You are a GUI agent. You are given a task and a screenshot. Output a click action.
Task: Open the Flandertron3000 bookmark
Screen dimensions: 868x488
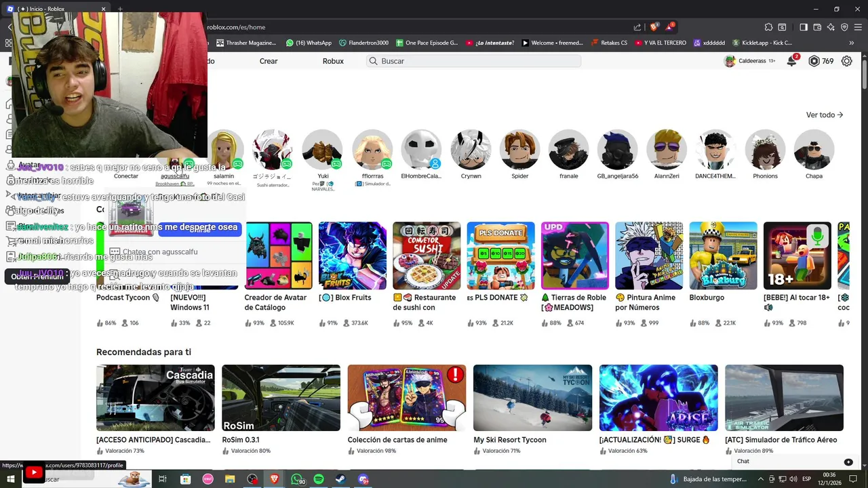pyautogui.click(x=363, y=43)
